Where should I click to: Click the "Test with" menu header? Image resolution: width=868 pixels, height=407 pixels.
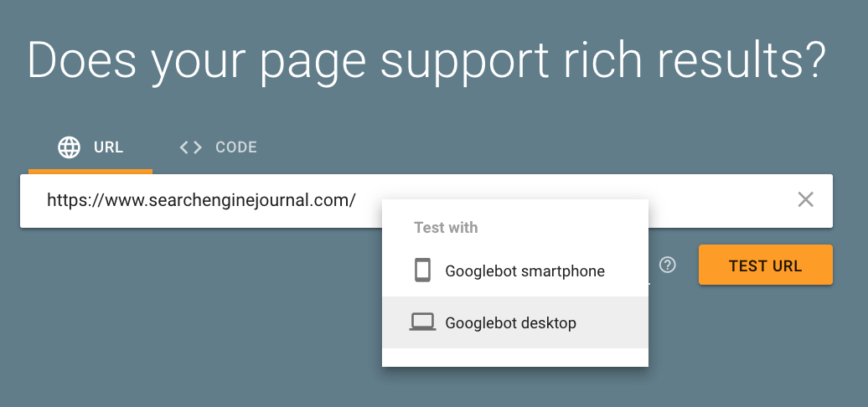pyautogui.click(x=446, y=227)
